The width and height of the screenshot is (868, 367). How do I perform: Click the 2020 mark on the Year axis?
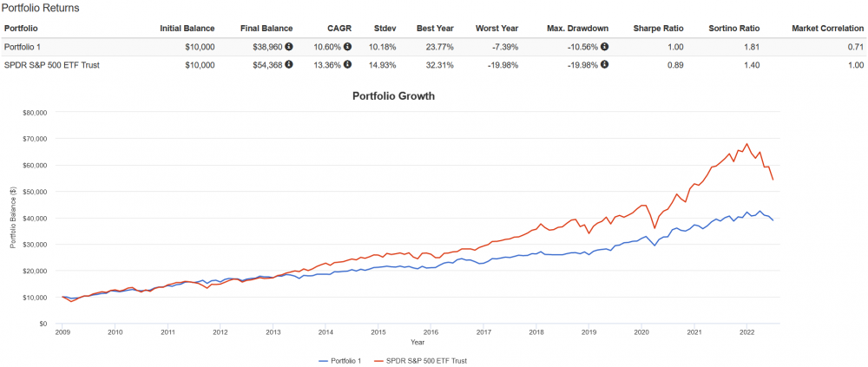point(641,332)
